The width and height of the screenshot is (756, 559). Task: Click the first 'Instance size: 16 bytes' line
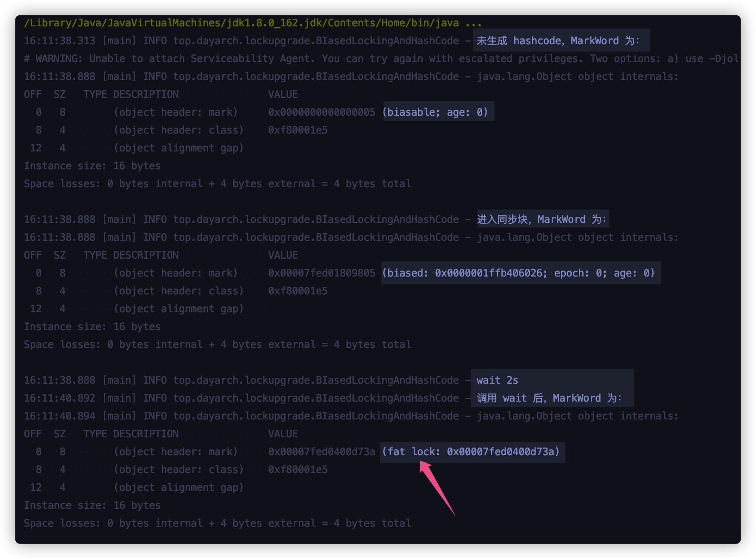pos(92,166)
